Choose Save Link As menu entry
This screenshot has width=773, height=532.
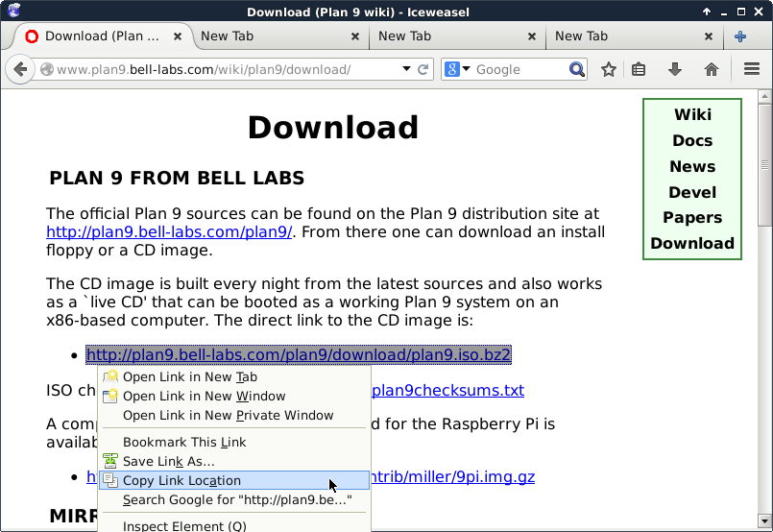coord(168,462)
